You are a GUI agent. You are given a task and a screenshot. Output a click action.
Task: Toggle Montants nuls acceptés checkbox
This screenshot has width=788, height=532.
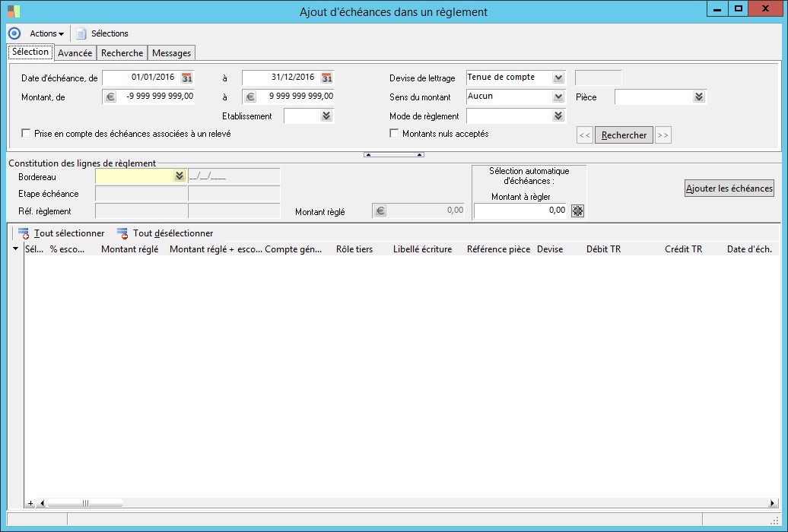tap(394, 134)
